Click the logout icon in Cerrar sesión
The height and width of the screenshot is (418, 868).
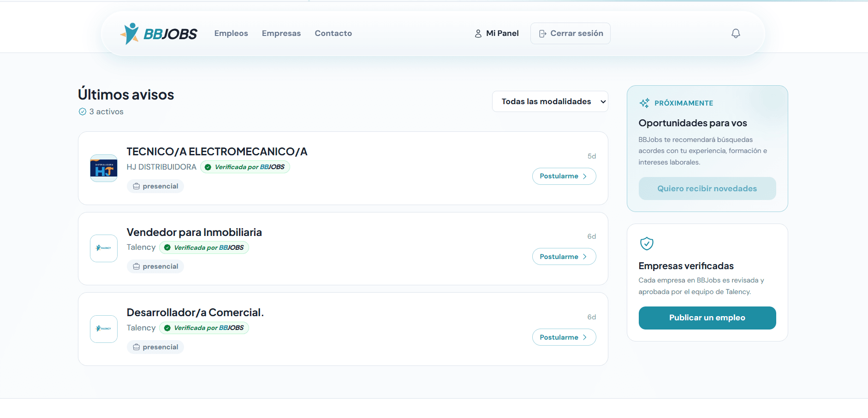[x=543, y=34]
